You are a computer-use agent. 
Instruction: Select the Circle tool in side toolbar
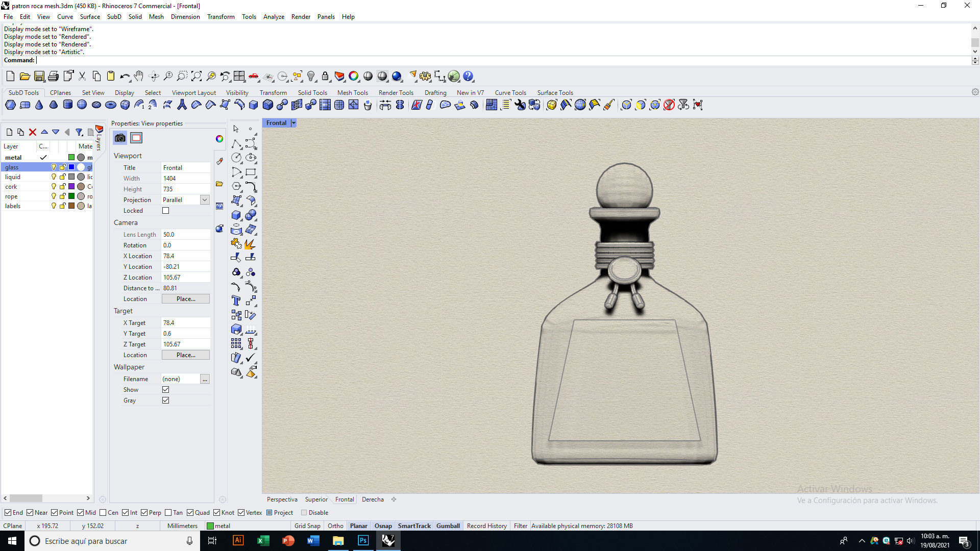point(236,158)
